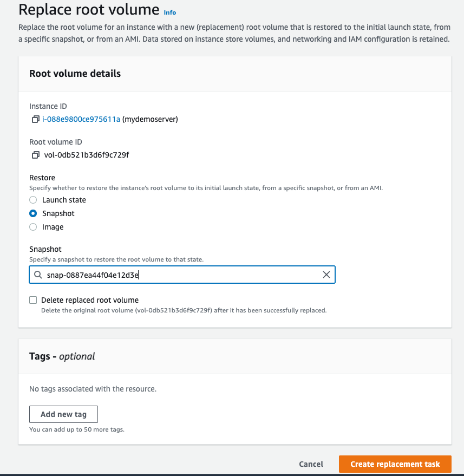Select the Snapshot restore radio button

point(33,213)
